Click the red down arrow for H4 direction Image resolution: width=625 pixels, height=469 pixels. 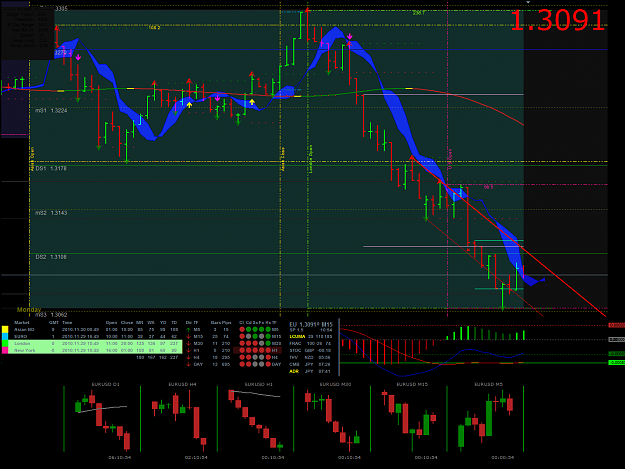(x=188, y=357)
